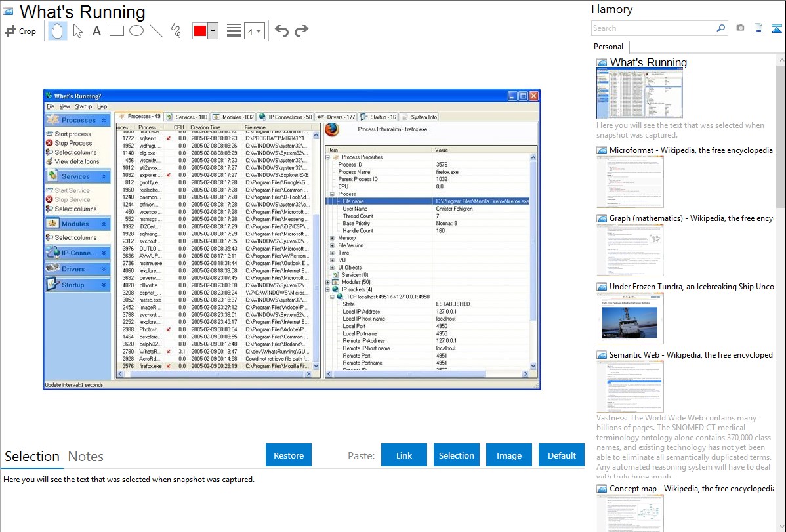Switch to the Notes tab

click(86, 457)
